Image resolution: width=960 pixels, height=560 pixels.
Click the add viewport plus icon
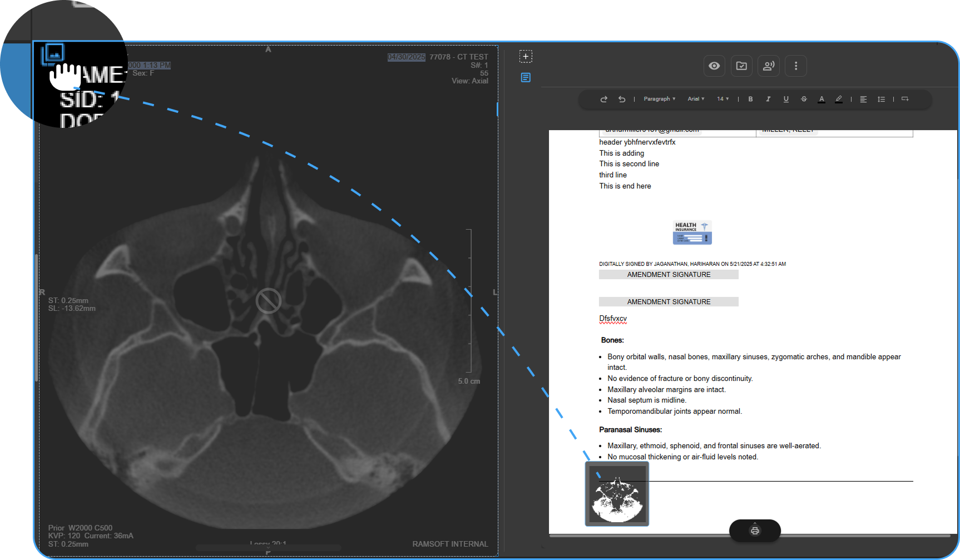526,56
